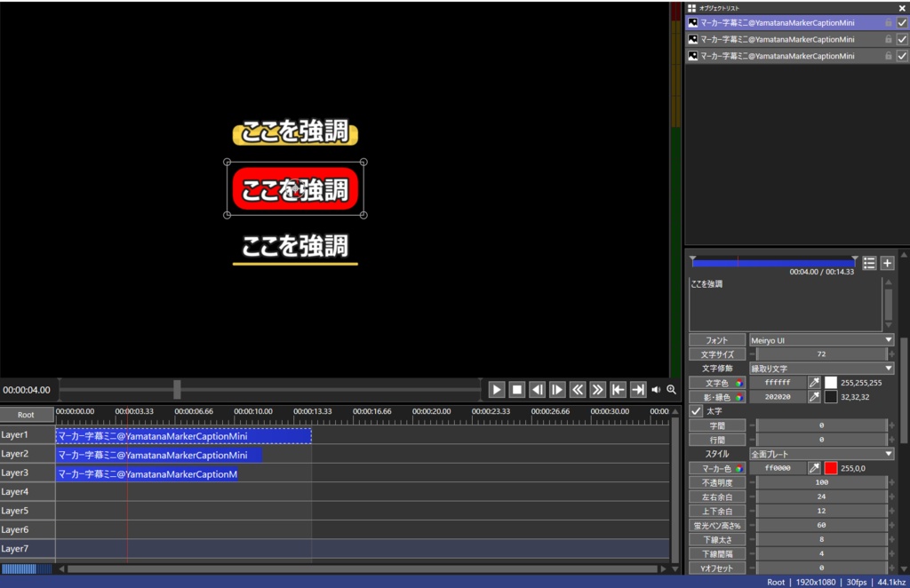Select the Layer2 marker caption clip
Image resolution: width=910 pixels, height=588 pixels.
coord(158,455)
